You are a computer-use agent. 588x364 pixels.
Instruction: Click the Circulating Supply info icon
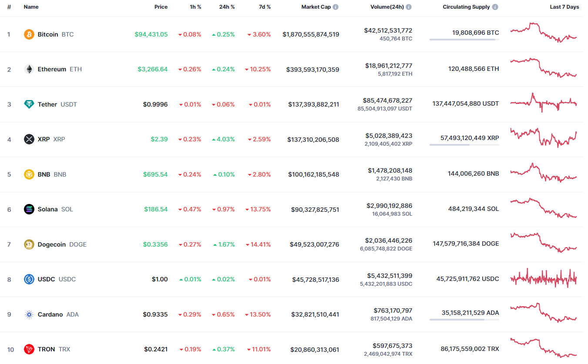click(495, 7)
